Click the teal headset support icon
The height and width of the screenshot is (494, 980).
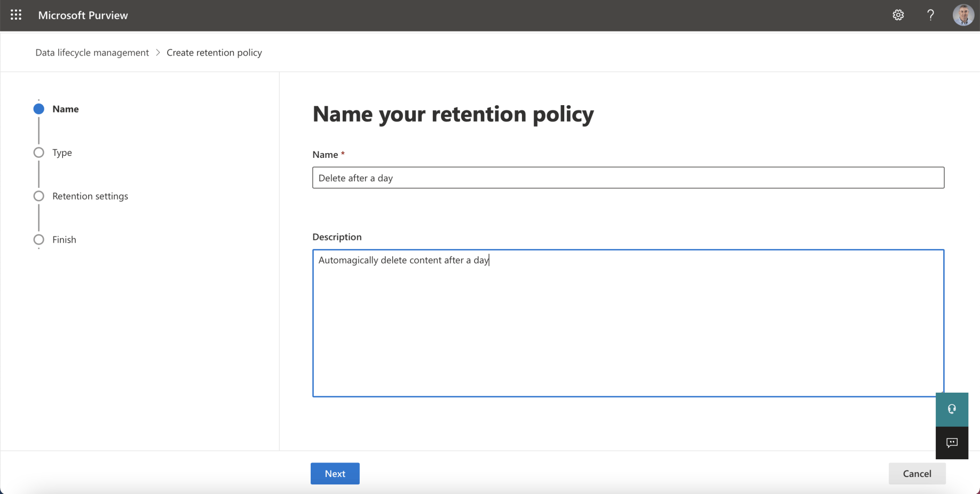952,409
